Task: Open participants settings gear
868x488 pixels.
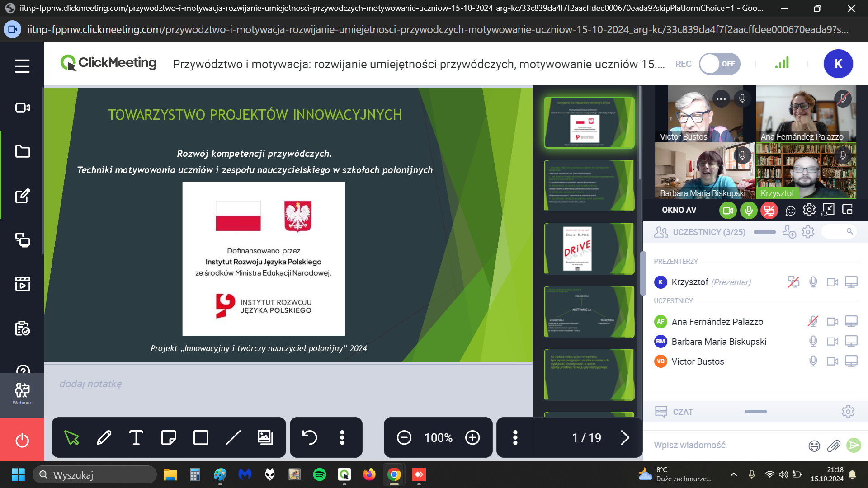Action: pyautogui.click(x=808, y=232)
